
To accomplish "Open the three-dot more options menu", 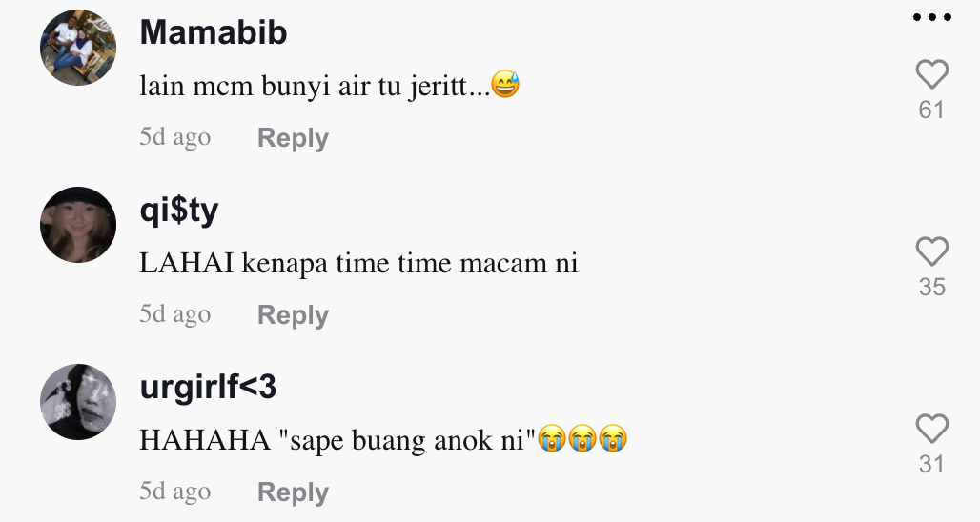I will tap(931, 17).
